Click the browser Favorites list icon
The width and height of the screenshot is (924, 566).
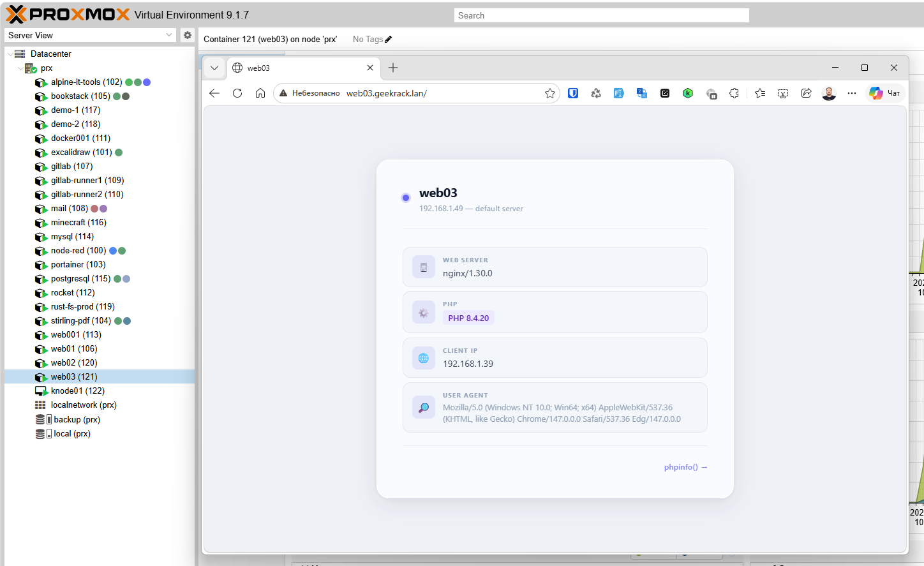759,93
